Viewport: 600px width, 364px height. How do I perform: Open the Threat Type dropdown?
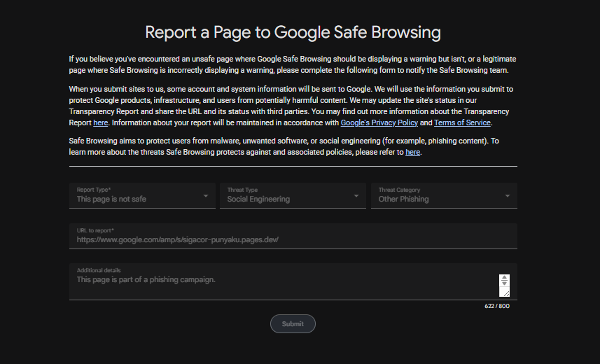point(293,195)
